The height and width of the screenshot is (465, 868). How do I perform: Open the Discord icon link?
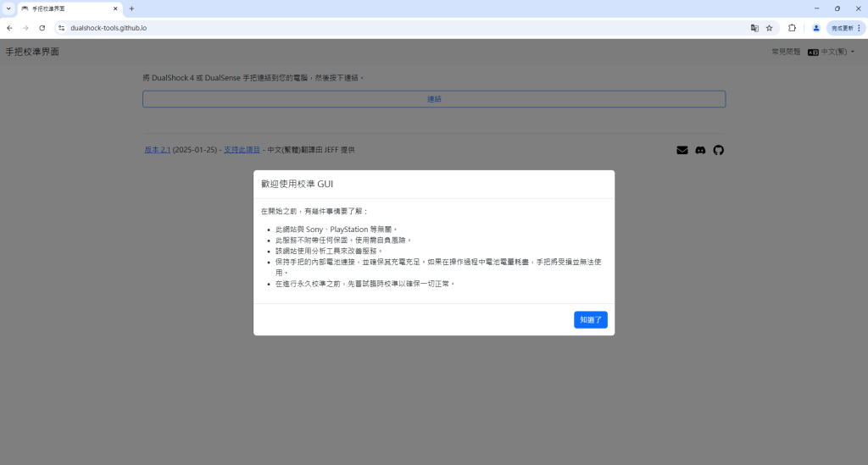pyautogui.click(x=700, y=150)
